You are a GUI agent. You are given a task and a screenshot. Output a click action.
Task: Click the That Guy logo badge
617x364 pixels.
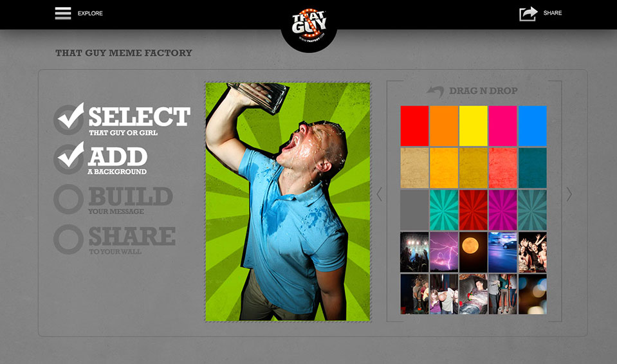coord(309,26)
